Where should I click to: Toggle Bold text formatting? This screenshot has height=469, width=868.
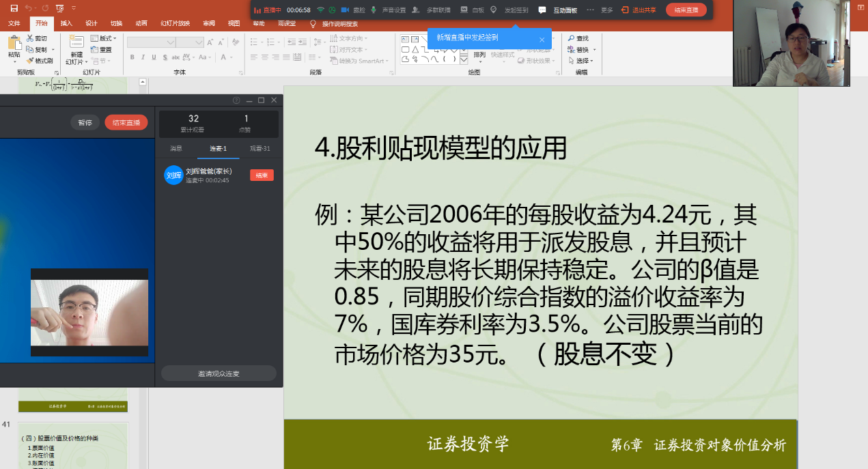coord(132,57)
